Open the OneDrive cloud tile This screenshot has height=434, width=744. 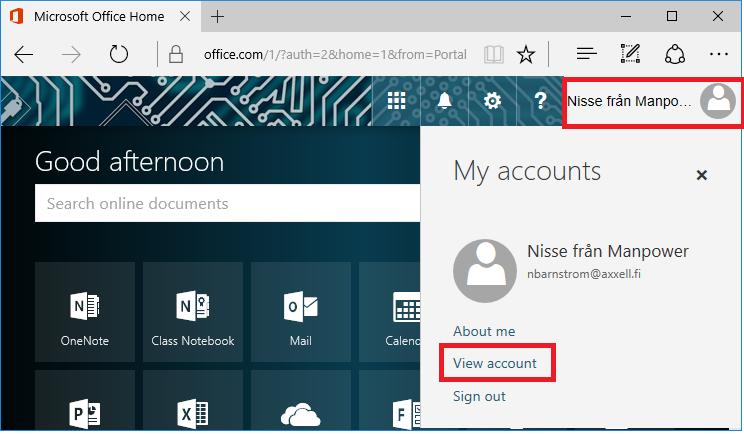[301, 400]
